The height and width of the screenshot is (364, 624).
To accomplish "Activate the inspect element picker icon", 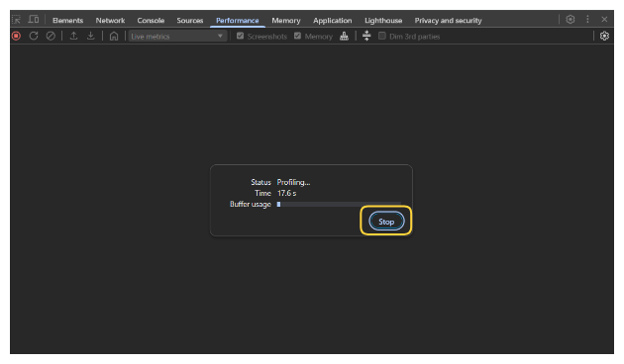I will pos(16,20).
